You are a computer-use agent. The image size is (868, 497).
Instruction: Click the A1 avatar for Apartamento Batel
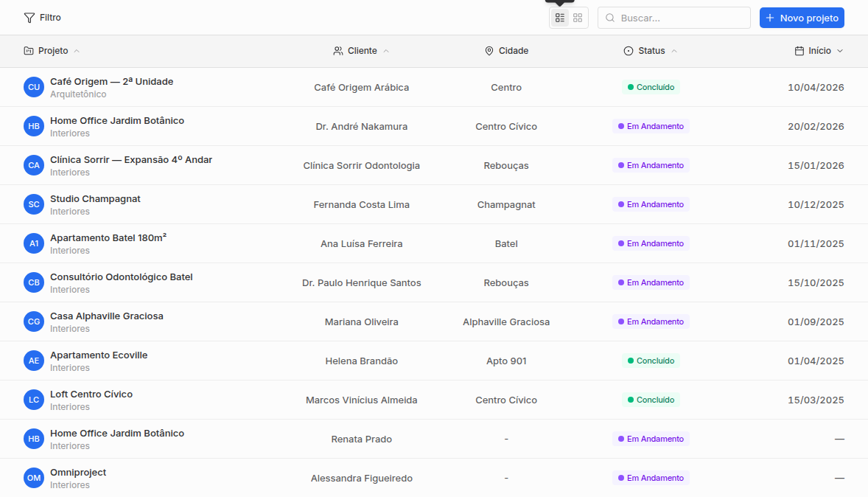click(x=34, y=243)
